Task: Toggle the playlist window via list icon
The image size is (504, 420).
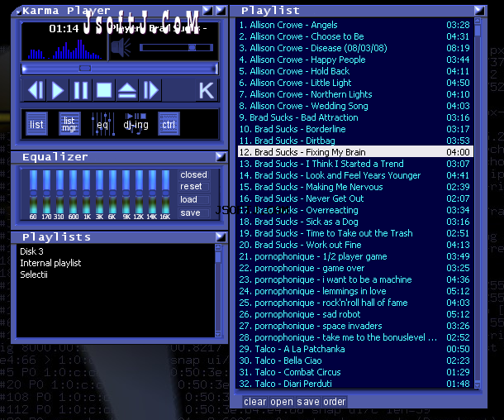Action: (x=36, y=124)
